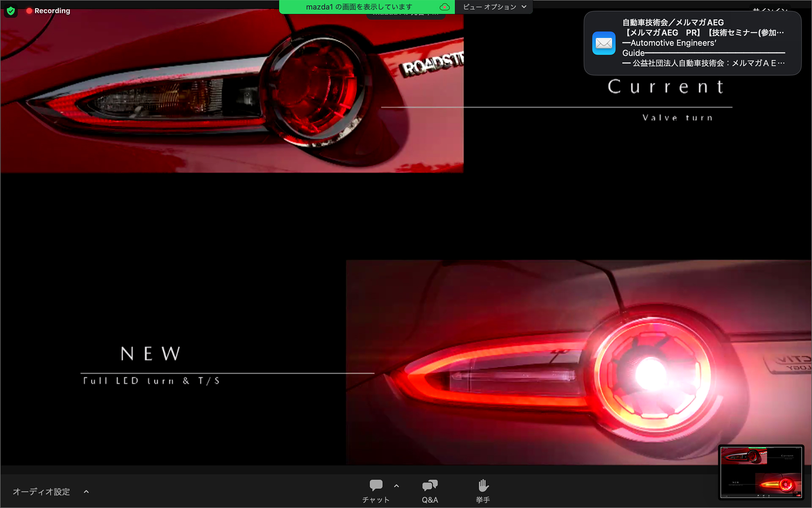Click 'Full LED turn & T/S' caption
This screenshot has height=508, width=812.
(x=151, y=381)
